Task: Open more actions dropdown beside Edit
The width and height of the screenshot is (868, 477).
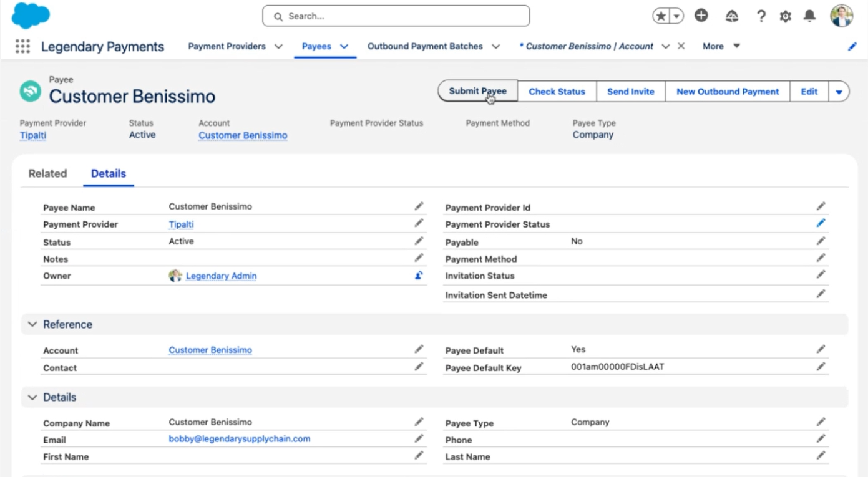Action: [839, 92]
